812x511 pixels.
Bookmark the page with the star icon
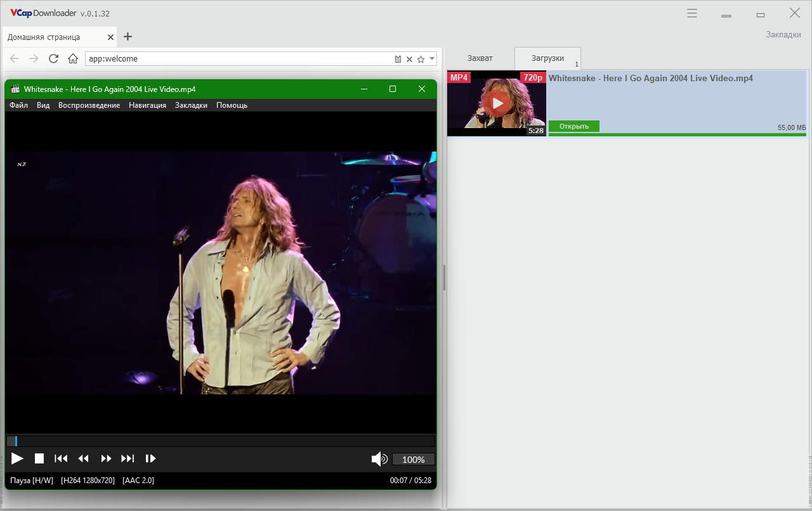click(x=420, y=59)
